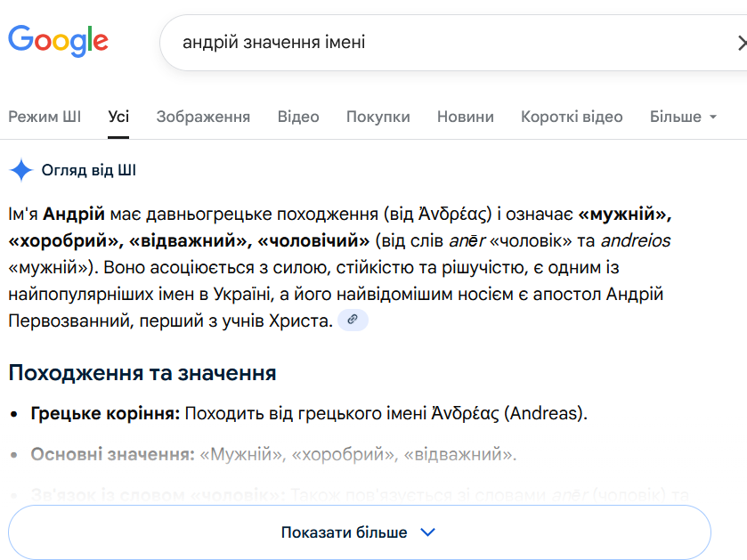Open the Зображення tab

203,117
